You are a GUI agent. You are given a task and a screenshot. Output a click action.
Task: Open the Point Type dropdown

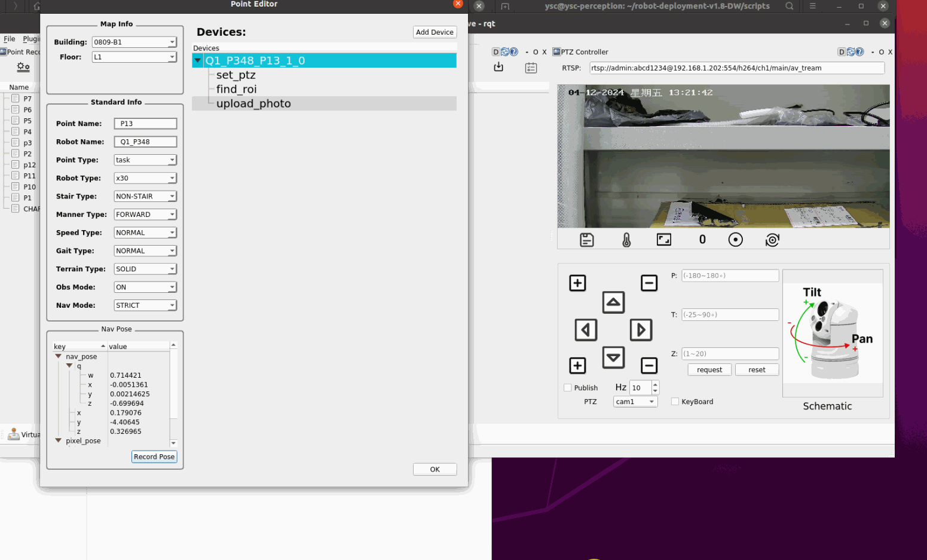145,160
